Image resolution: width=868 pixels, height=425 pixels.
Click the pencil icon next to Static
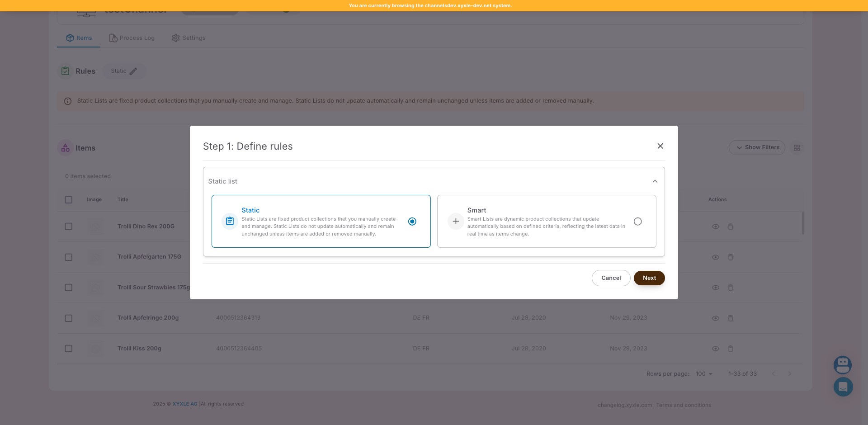[x=133, y=71]
